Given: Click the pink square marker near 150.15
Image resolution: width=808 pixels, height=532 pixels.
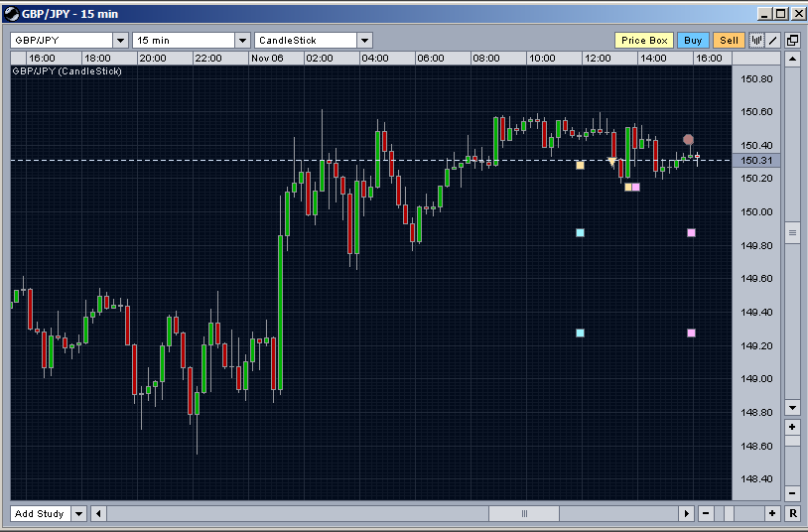Looking at the screenshot, I should [x=636, y=188].
